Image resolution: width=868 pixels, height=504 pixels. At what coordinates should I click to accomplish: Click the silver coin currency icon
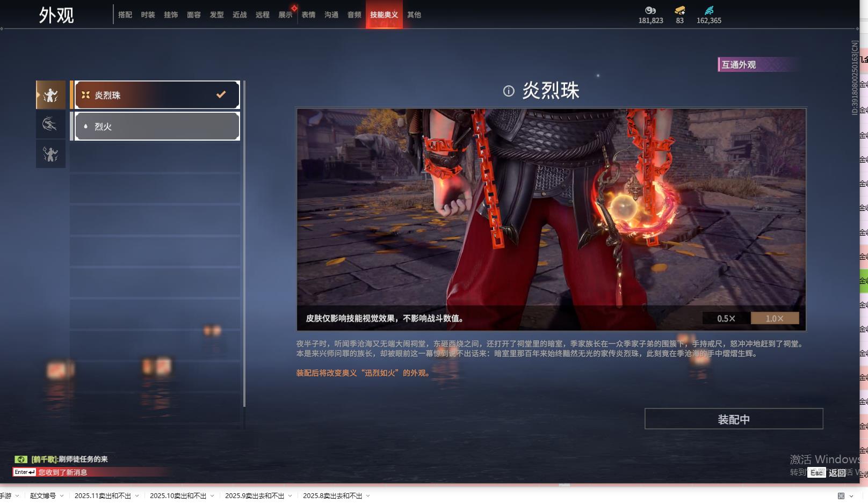click(650, 10)
